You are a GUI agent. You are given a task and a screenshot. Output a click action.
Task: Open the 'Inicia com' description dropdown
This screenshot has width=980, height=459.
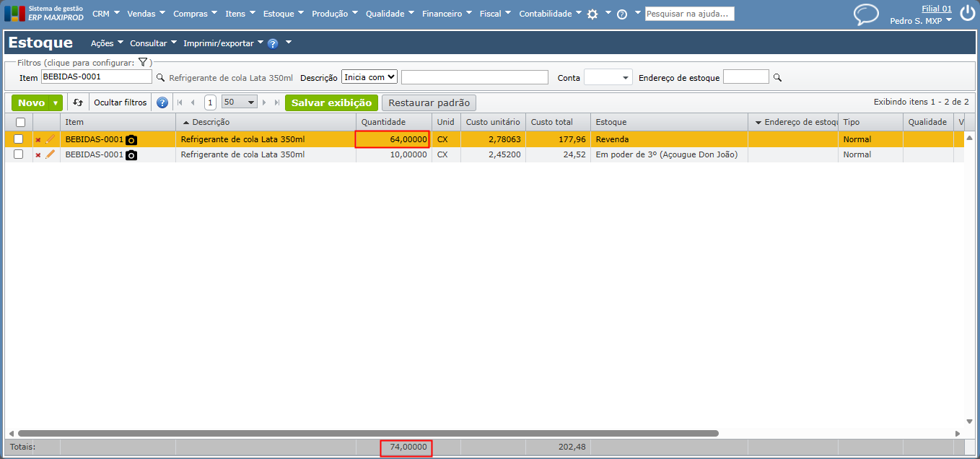click(x=369, y=76)
